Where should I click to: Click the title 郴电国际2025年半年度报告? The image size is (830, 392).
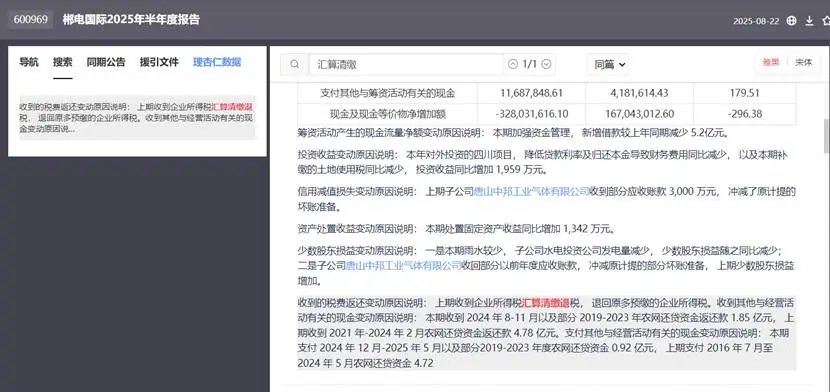(x=131, y=20)
